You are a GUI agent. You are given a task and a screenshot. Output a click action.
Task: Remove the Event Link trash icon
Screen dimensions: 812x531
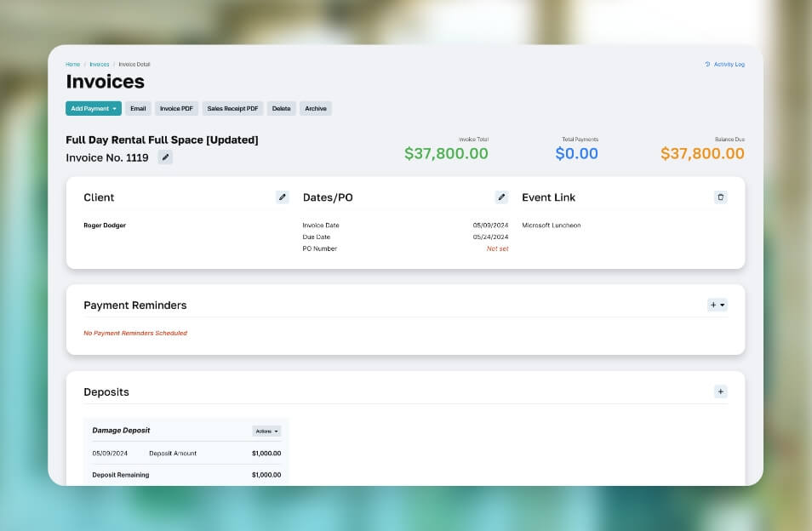(x=720, y=197)
